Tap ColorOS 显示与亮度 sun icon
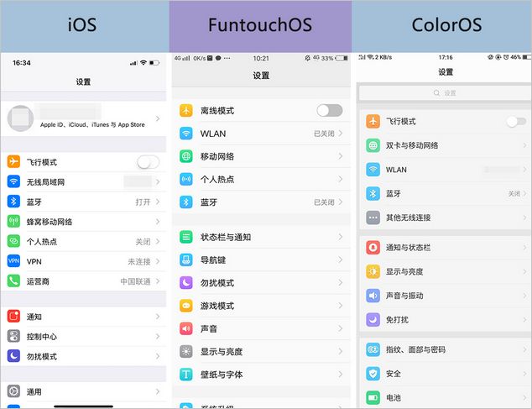The height and width of the screenshot is (409, 532). 373,271
